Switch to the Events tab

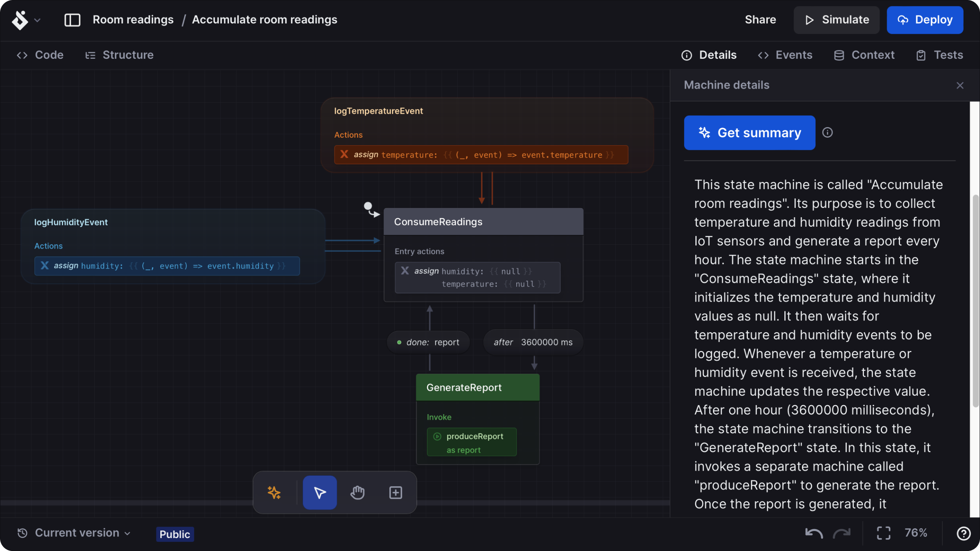[793, 55]
